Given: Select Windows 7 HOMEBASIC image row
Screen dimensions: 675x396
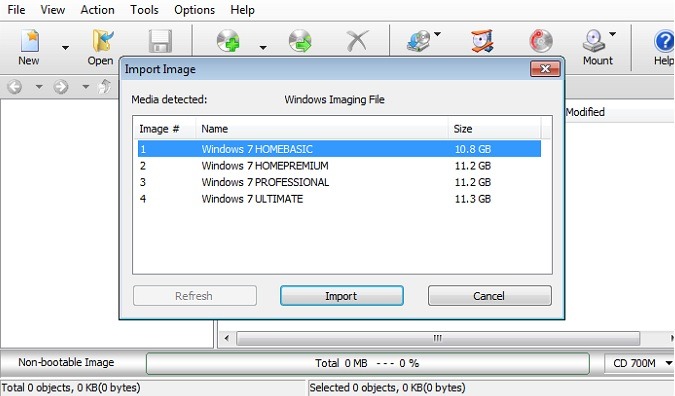Looking at the screenshot, I should pos(339,149).
